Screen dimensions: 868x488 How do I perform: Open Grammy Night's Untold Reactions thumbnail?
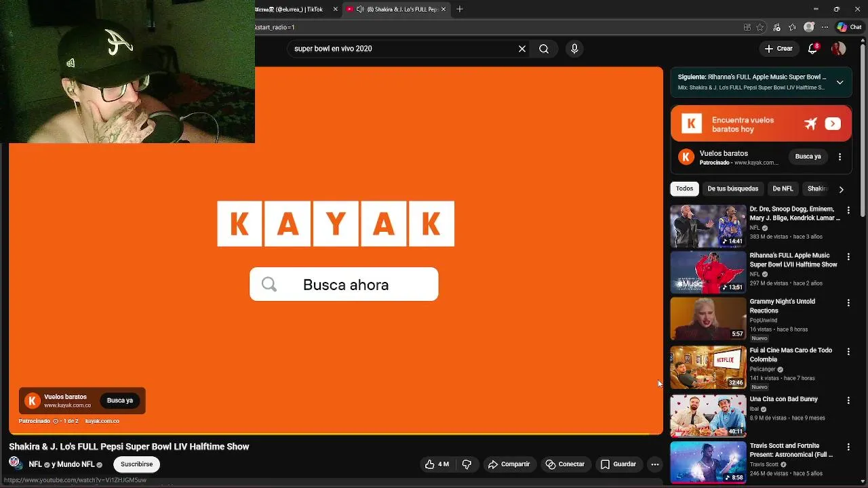pyautogui.click(x=708, y=319)
